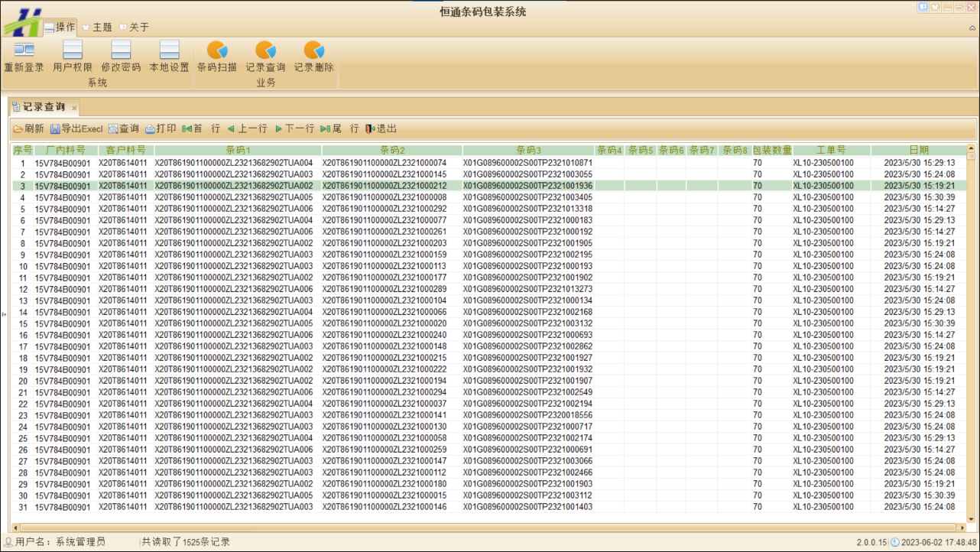
Task: Click the horizontal scrollbar right arrow
Action: [x=962, y=528]
